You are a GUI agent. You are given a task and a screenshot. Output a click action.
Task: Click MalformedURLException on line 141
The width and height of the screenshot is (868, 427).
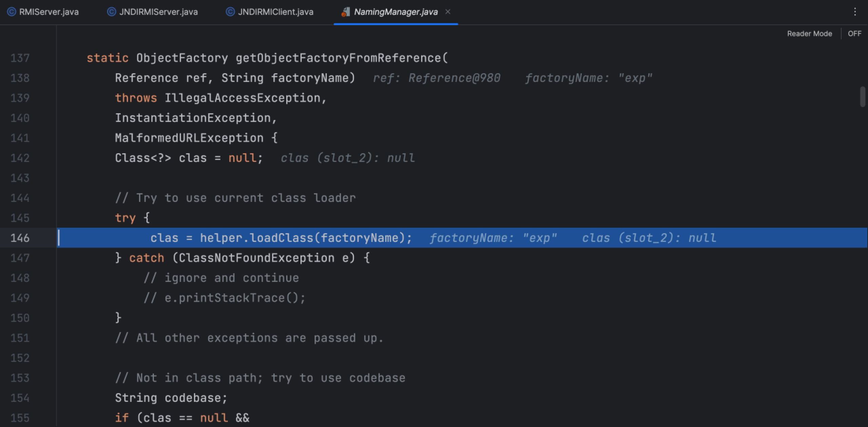click(x=189, y=138)
